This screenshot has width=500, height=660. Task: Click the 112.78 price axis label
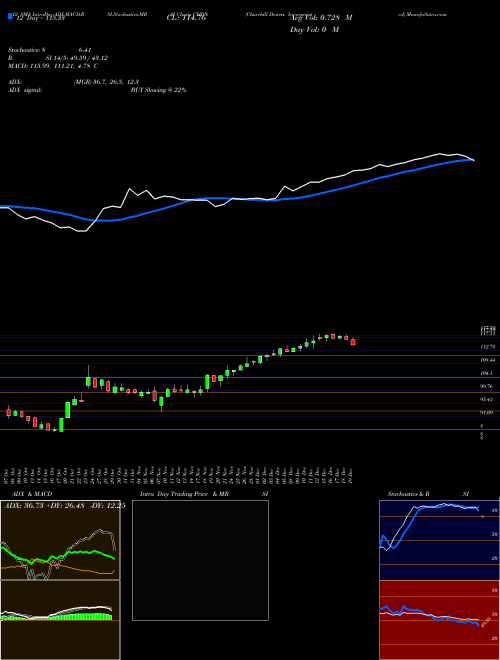coord(488,347)
